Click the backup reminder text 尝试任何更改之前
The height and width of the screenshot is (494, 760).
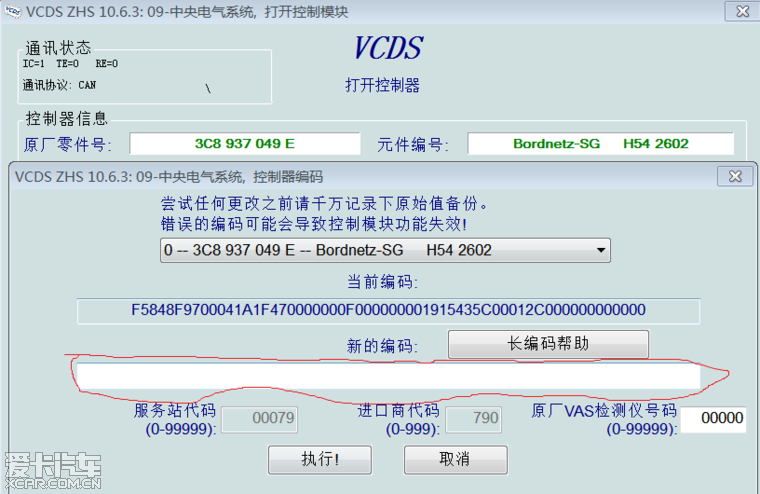click(324, 204)
